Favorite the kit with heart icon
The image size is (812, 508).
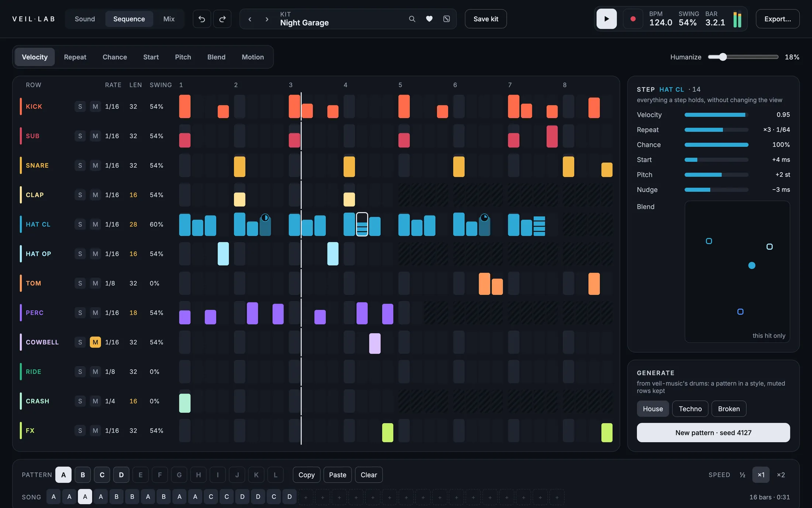click(x=429, y=19)
